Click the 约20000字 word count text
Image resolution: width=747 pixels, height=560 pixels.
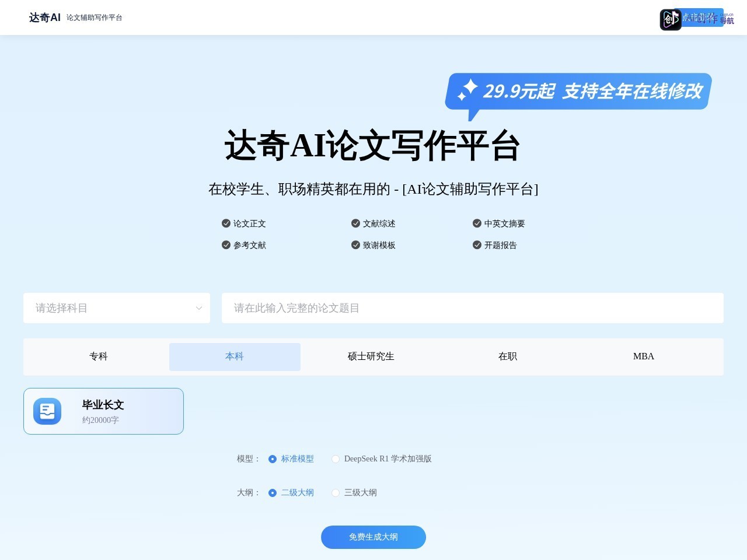[100, 420]
